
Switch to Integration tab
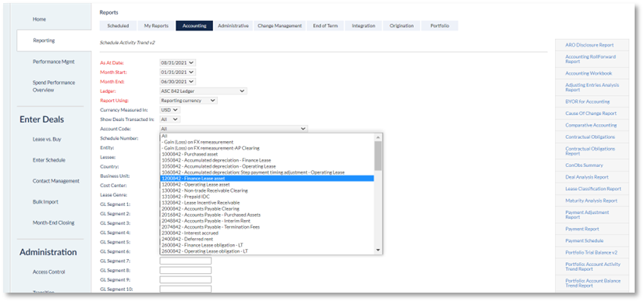point(364,26)
